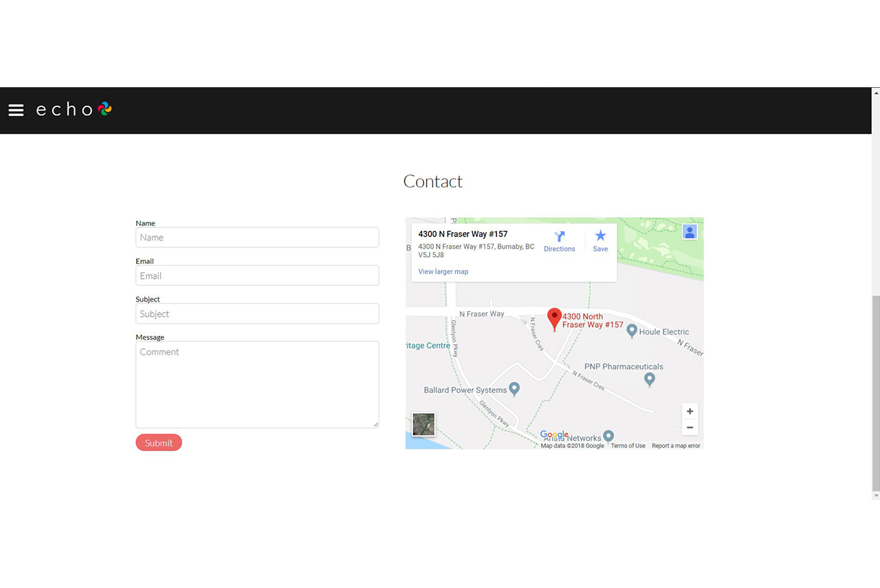
Task: Open the Terms of Use link
Action: pos(628,446)
